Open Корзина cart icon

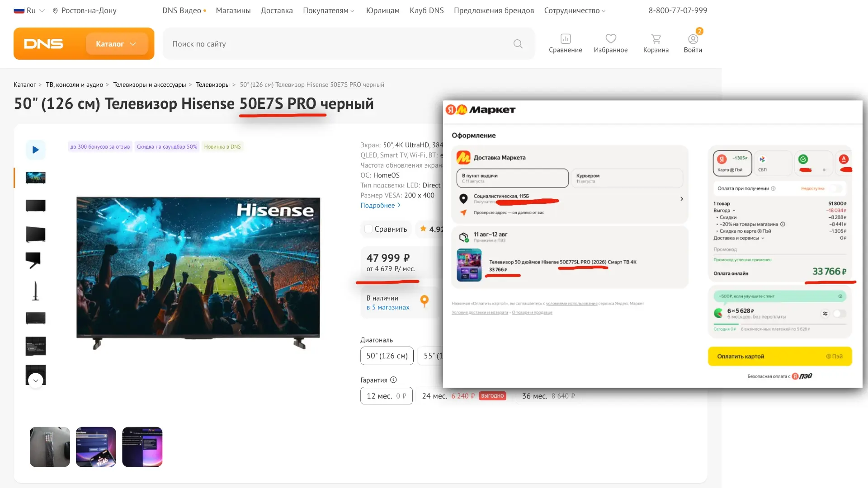[x=656, y=39]
